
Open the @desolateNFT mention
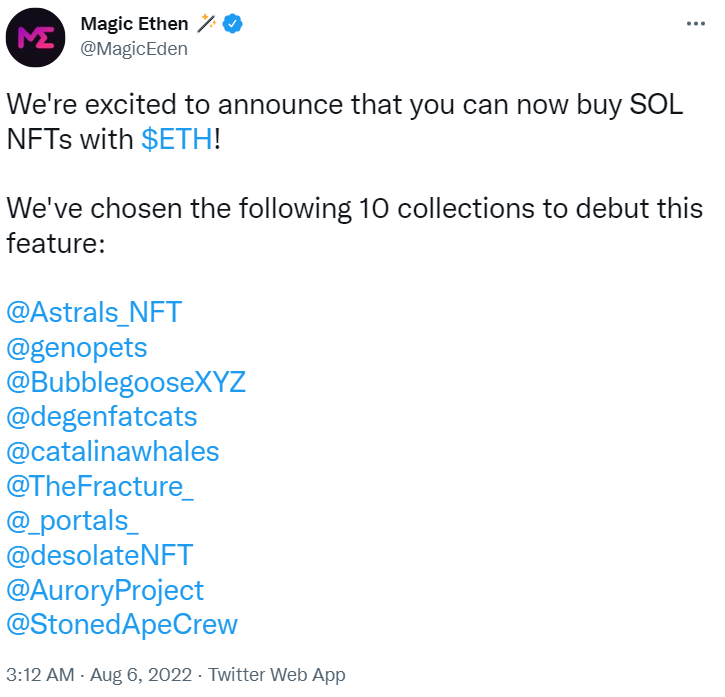pyautogui.click(x=100, y=555)
